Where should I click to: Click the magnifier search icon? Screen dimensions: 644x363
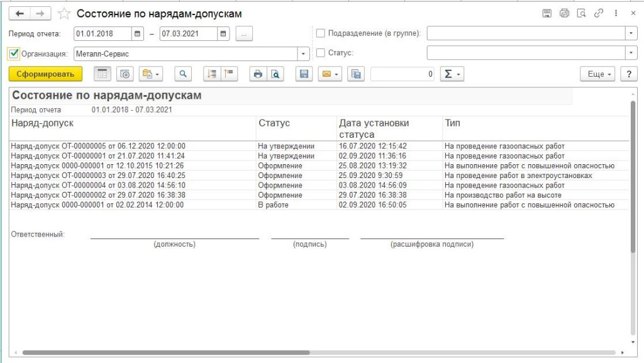(x=183, y=74)
